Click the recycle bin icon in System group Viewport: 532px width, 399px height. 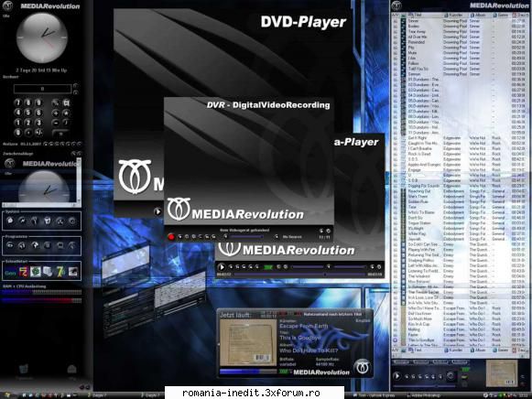[48, 221]
